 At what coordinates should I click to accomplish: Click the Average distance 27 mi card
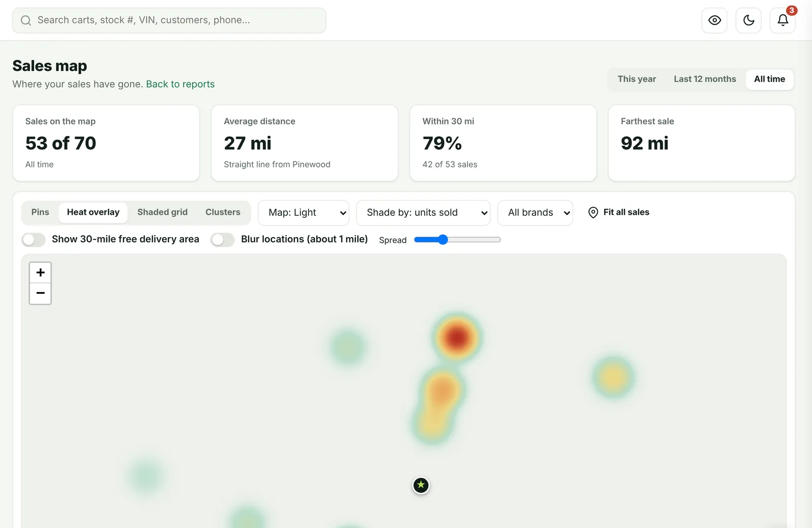click(304, 143)
